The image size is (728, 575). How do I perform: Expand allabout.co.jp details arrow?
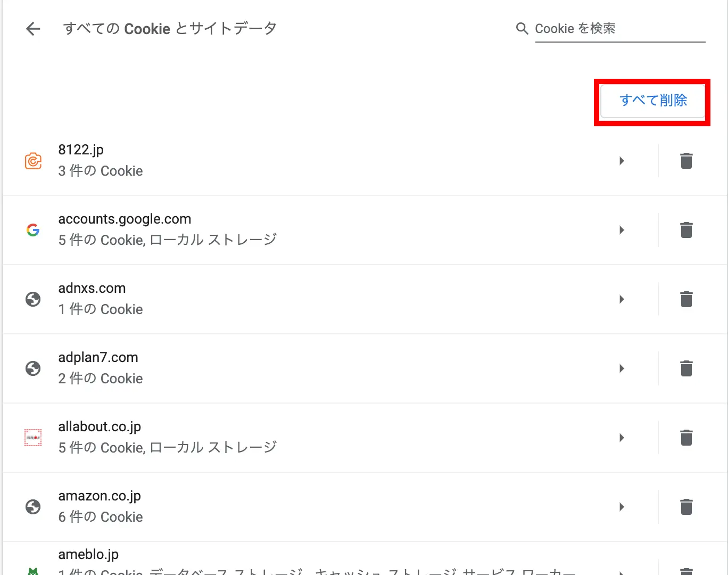click(622, 438)
